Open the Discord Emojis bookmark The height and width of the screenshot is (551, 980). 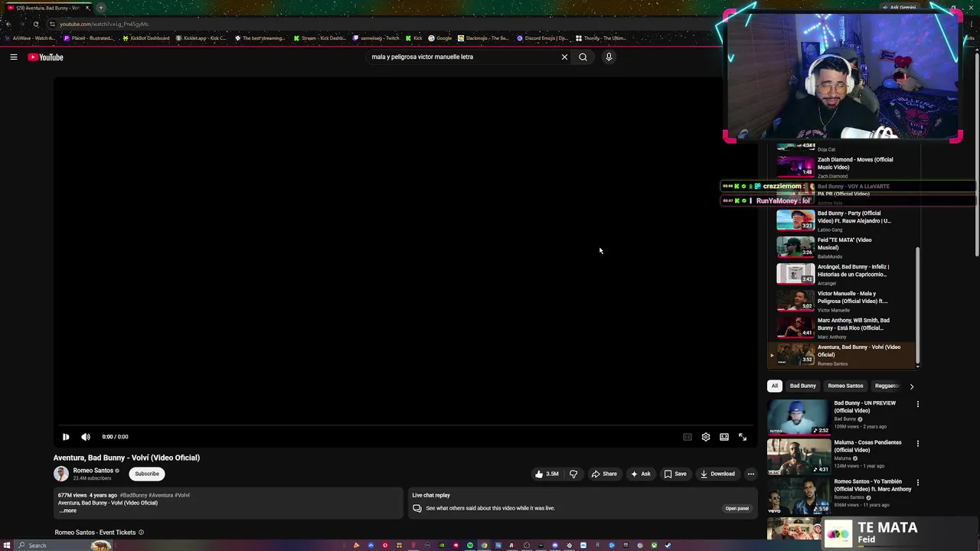[x=542, y=38]
